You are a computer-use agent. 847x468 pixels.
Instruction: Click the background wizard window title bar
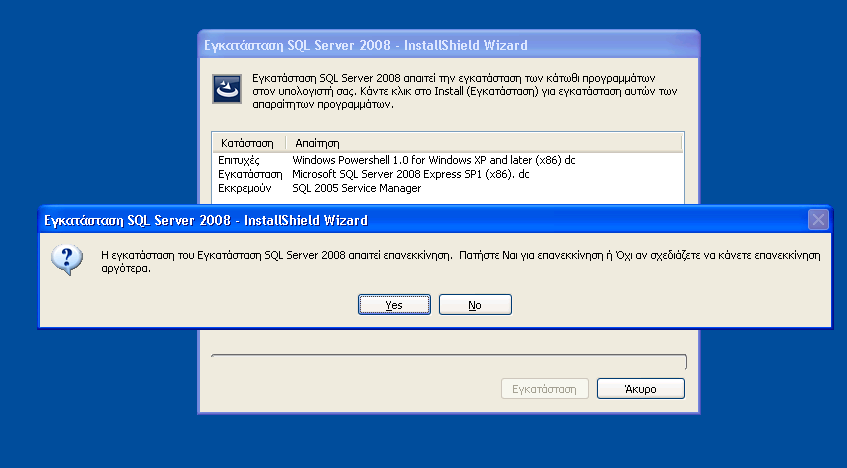point(448,45)
